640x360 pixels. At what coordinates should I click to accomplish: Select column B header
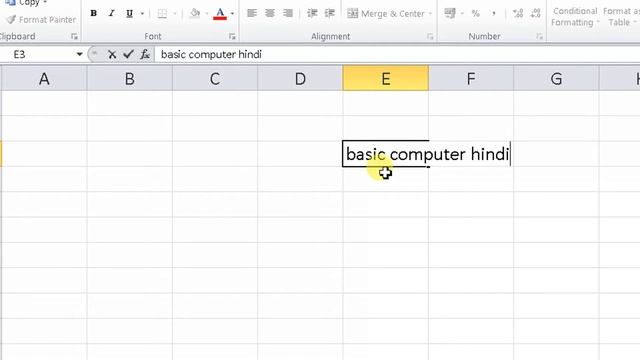[x=130, y=78]
